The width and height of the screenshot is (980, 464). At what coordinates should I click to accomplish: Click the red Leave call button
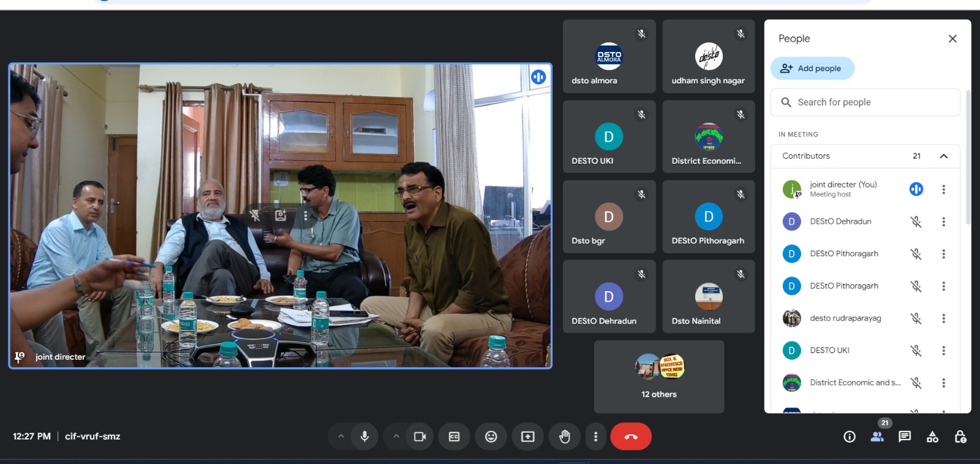coord(630,436)
